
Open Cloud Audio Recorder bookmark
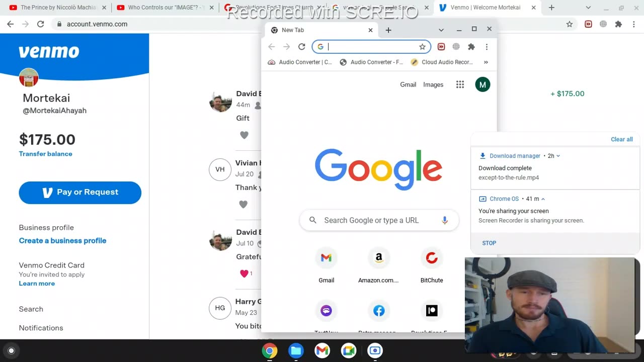click(x=442, y=62)
